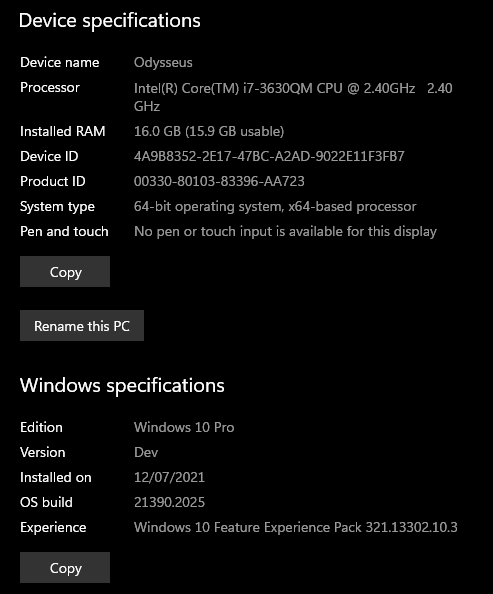Click the OS build label

click(x=46, y=502)
